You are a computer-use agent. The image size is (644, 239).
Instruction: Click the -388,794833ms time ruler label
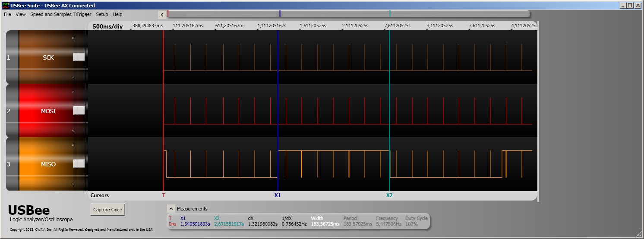(x=147, y=25)
